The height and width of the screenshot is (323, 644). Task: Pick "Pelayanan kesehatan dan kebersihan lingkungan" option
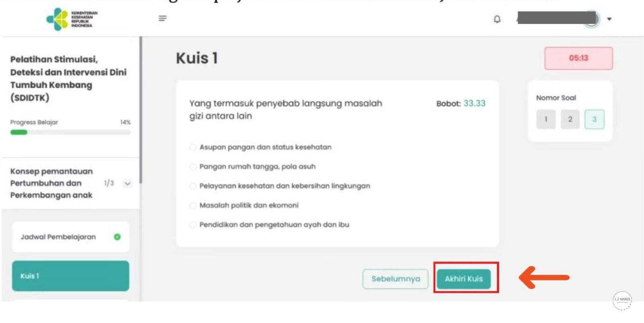pos(193,186)
